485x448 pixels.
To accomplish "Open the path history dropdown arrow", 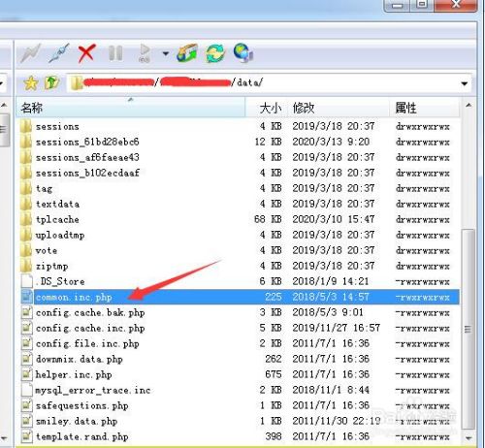I will [x=465, y=83].
